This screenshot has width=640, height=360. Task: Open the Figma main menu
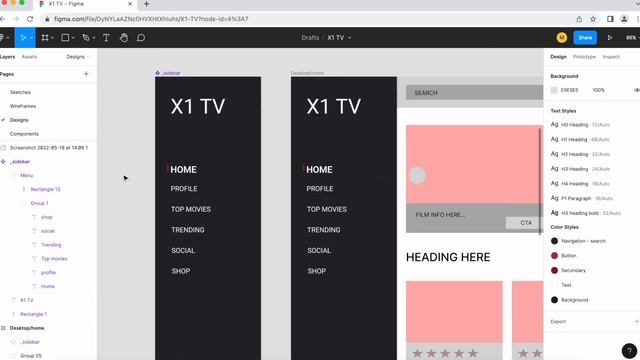tap(2, 38)
